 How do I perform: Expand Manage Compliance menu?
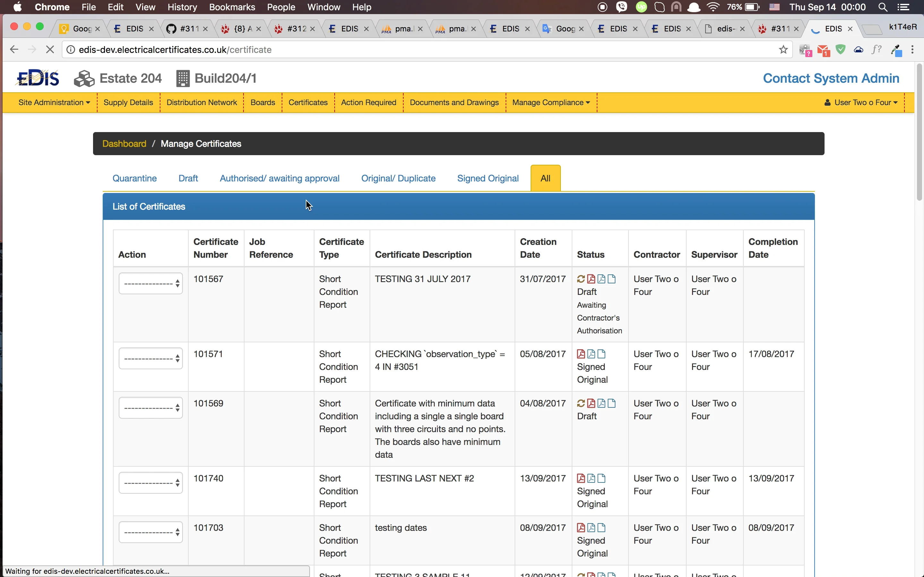(x=551, y=102)
